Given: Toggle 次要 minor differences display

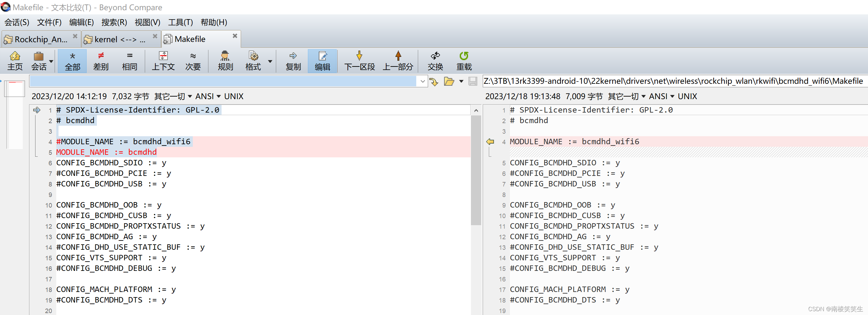Looking at the screenshot, I should pyautogui.click(x=193, y=61).
